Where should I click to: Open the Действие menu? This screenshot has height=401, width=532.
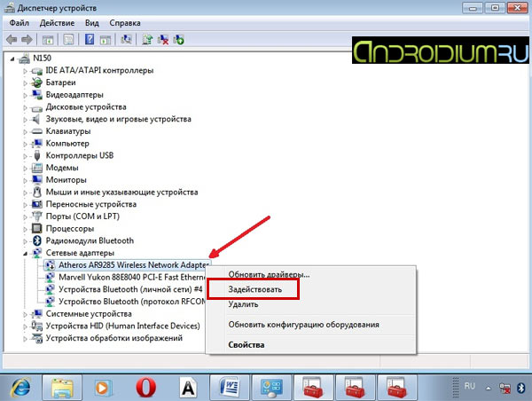pos(57,23)
